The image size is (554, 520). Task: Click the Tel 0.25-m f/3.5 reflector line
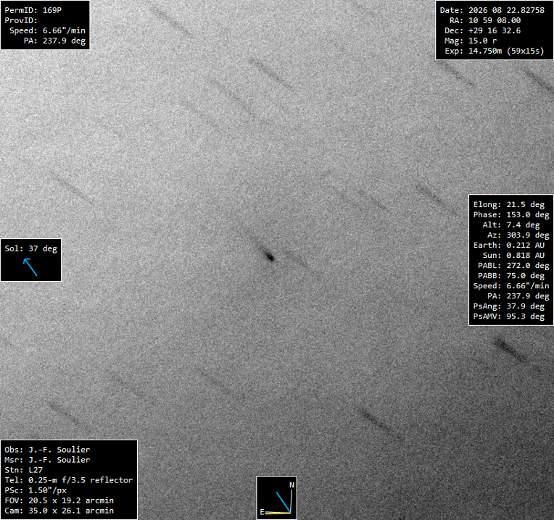pos(69,480)
